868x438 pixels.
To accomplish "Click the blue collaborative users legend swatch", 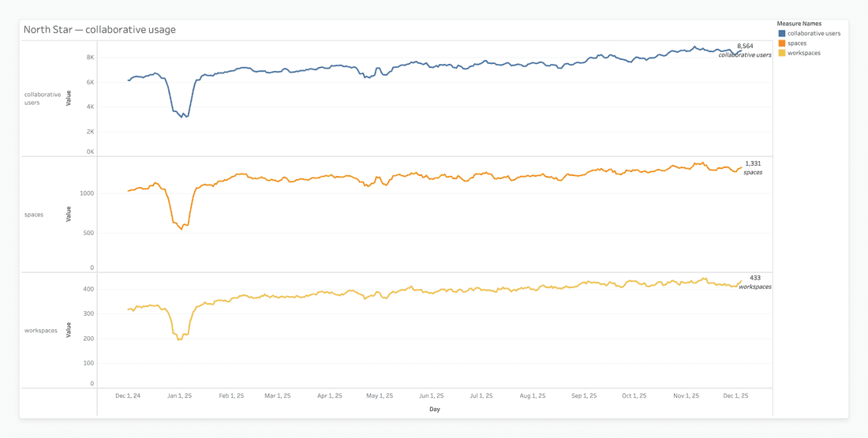I will click(x=782, y=34).
